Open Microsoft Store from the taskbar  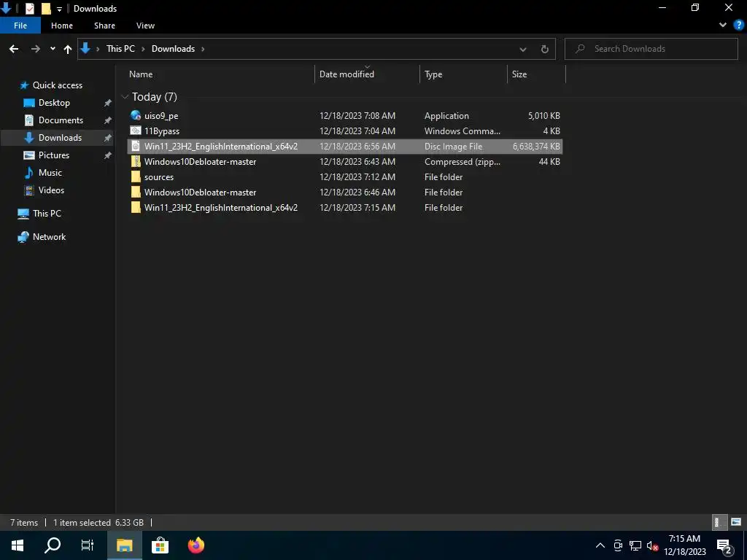pos(160,545)
